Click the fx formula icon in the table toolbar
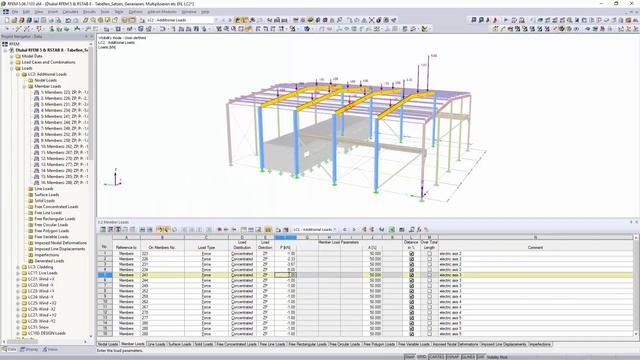 (419, 229)
